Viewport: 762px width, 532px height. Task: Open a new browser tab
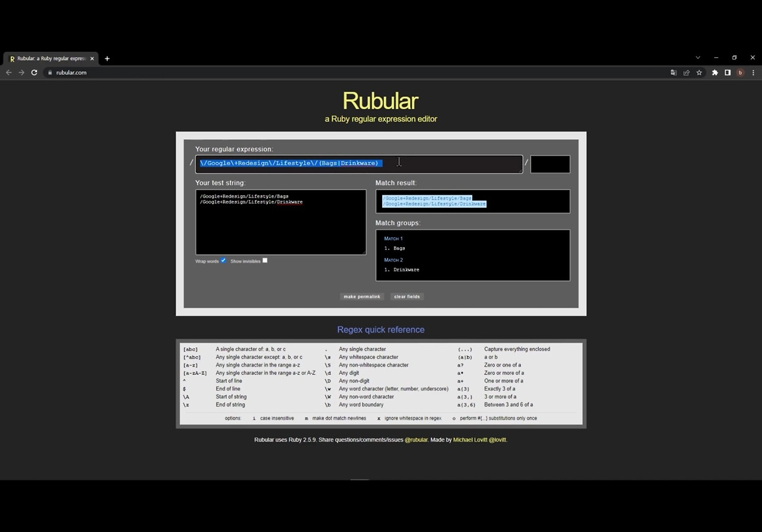107,58
